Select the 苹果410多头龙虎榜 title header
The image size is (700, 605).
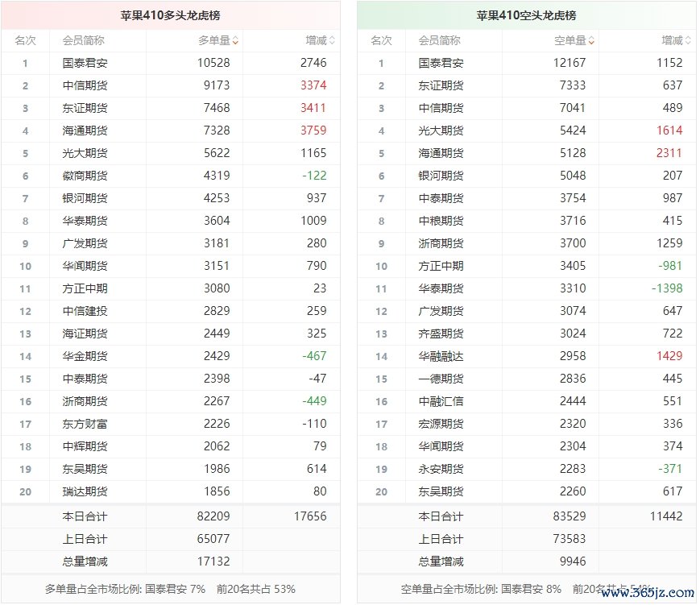point(170,15)
